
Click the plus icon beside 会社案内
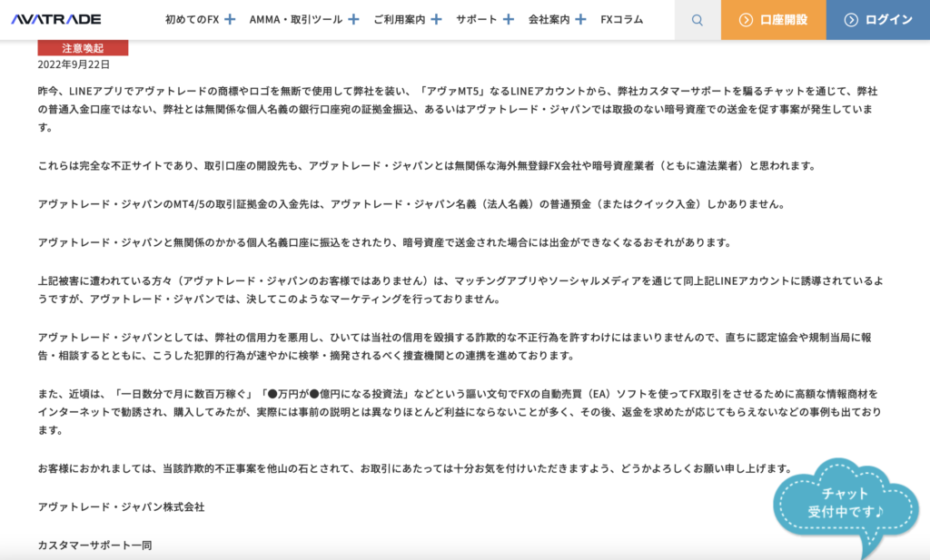(x=580, y=17)
